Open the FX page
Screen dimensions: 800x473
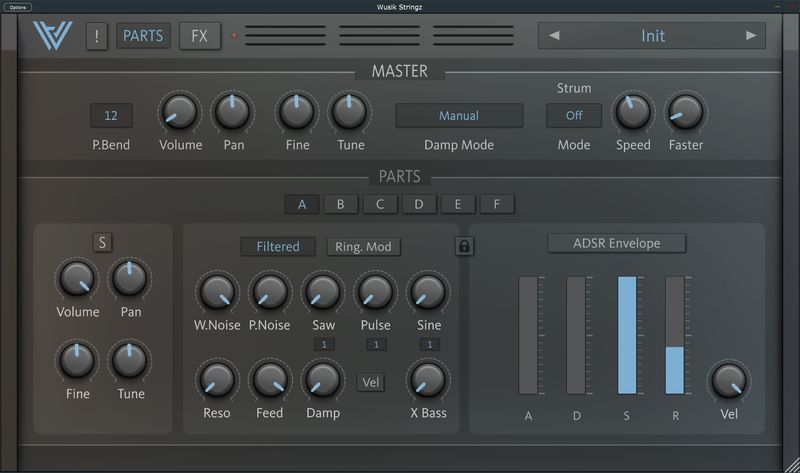point(200,37)
